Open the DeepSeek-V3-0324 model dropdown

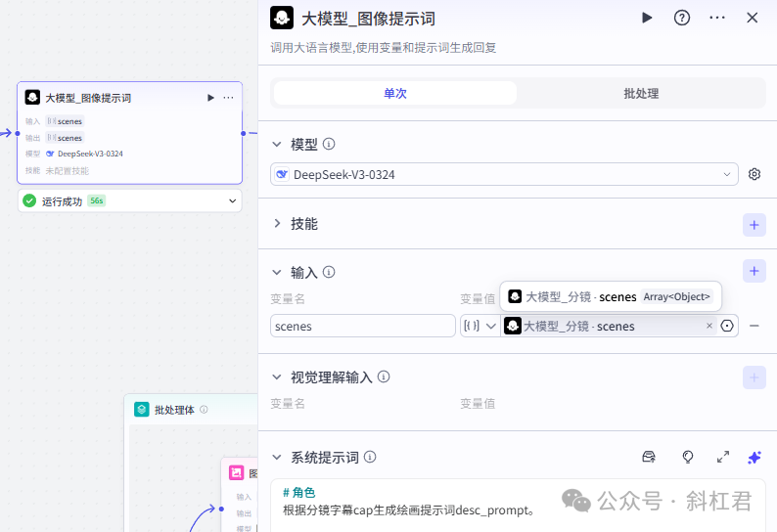[x=504, y=174]
